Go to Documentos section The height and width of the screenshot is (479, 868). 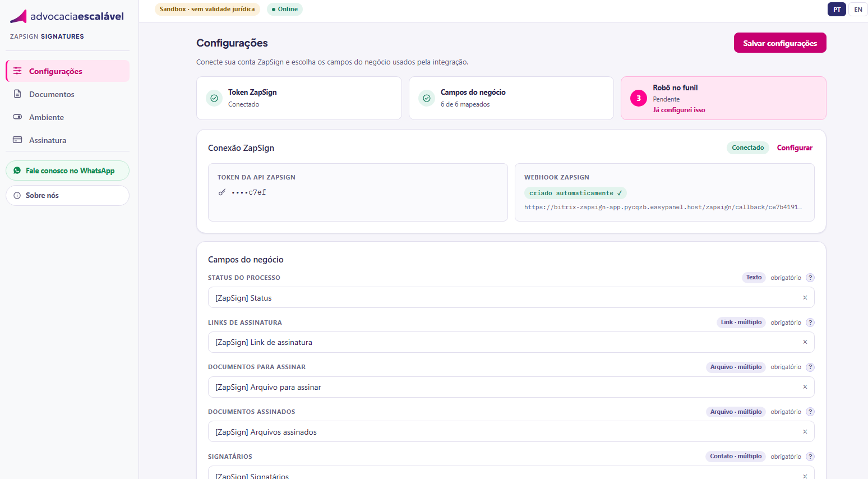pyautogui.click(x=67, y=94)
